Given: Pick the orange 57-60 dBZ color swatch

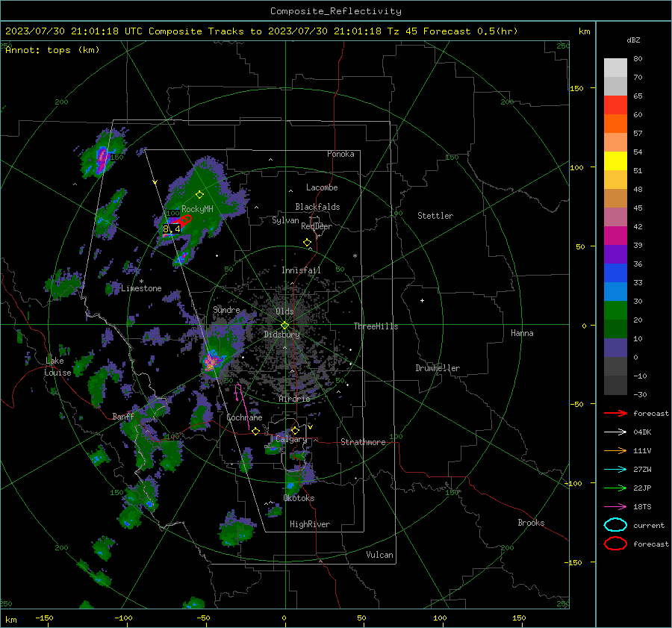Looking at the screenshot, I should coord(615,123).
